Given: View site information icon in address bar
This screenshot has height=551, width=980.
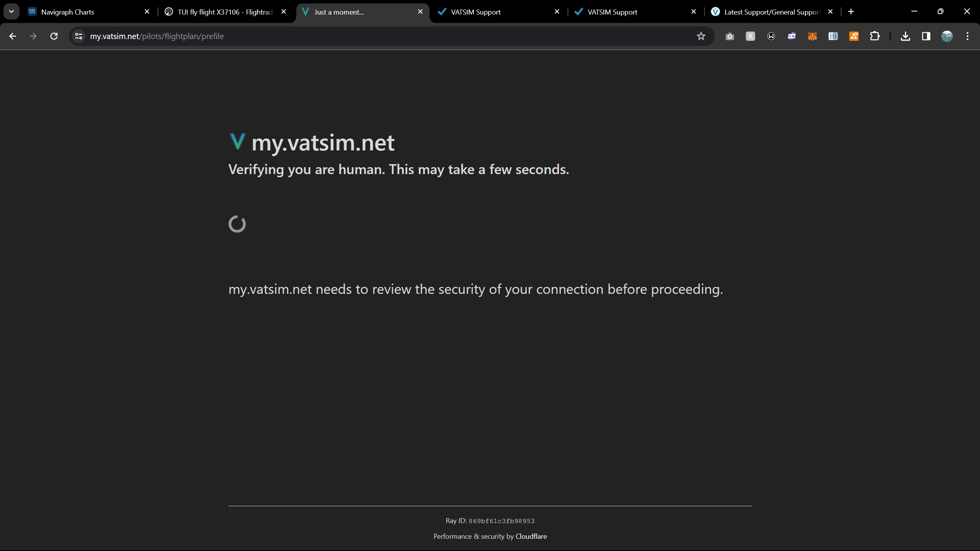Looking at the screenshot, I should [79, 36].
